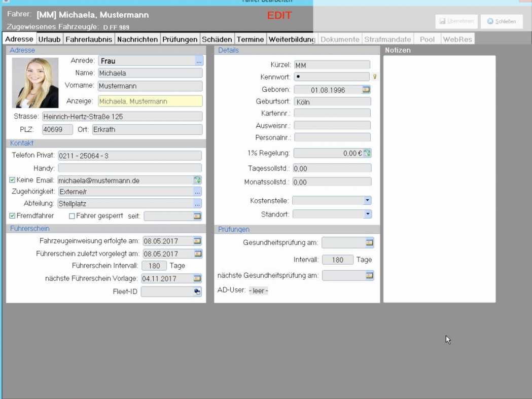Open calendar for Gesundheitsprüfung am
532x399 pixels.
coord(369,243)
